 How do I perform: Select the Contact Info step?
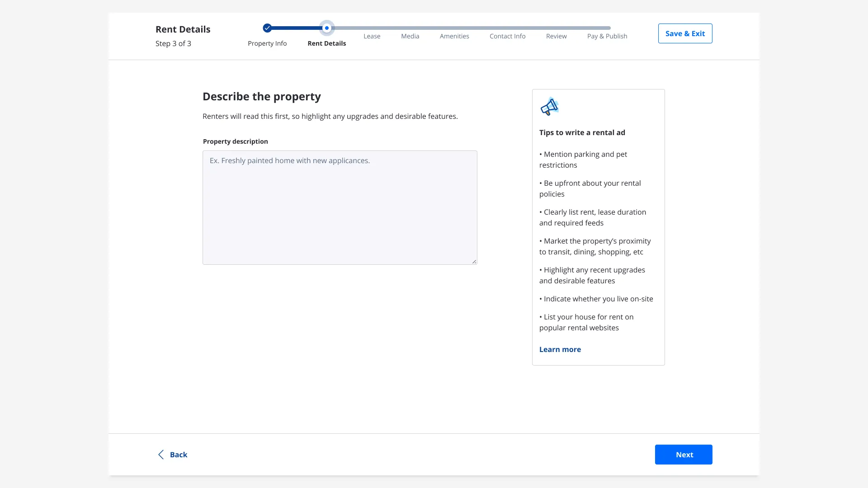[507, 36]
